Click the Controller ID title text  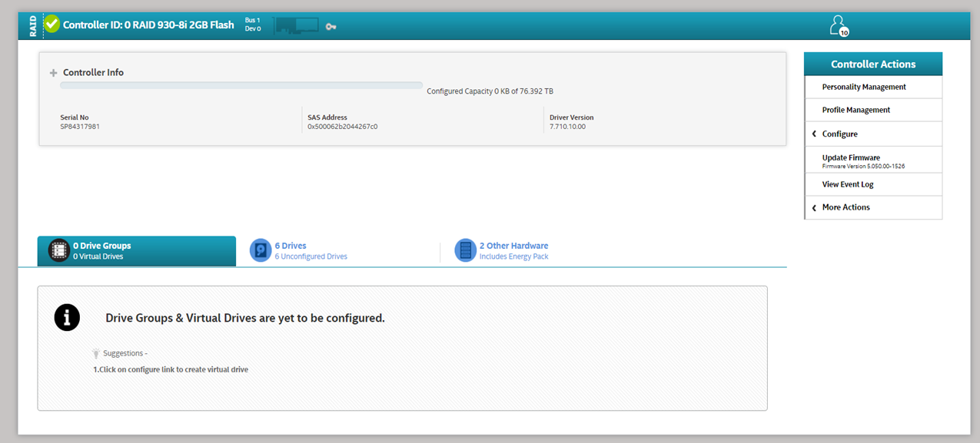pyautogui.click(x=148, y=25)
